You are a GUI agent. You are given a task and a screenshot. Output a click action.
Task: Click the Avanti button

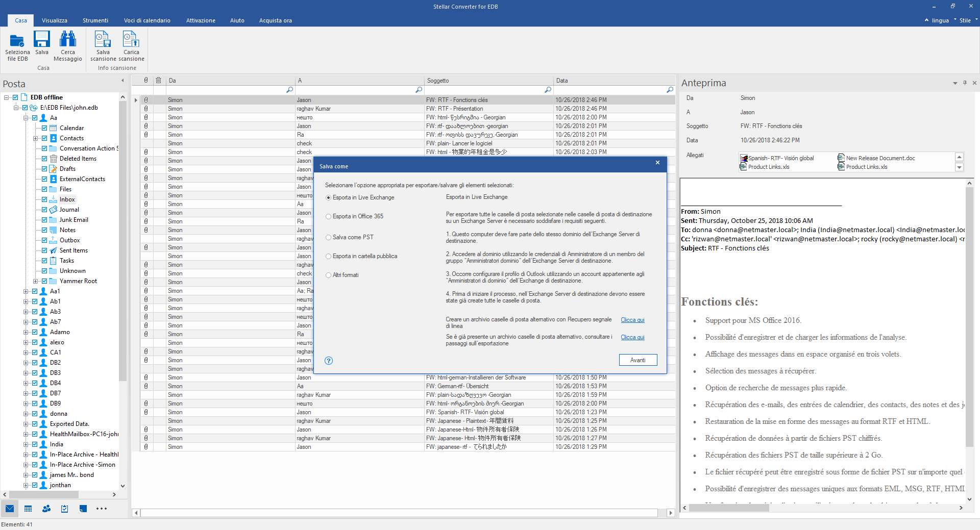(x=638, y=360)
